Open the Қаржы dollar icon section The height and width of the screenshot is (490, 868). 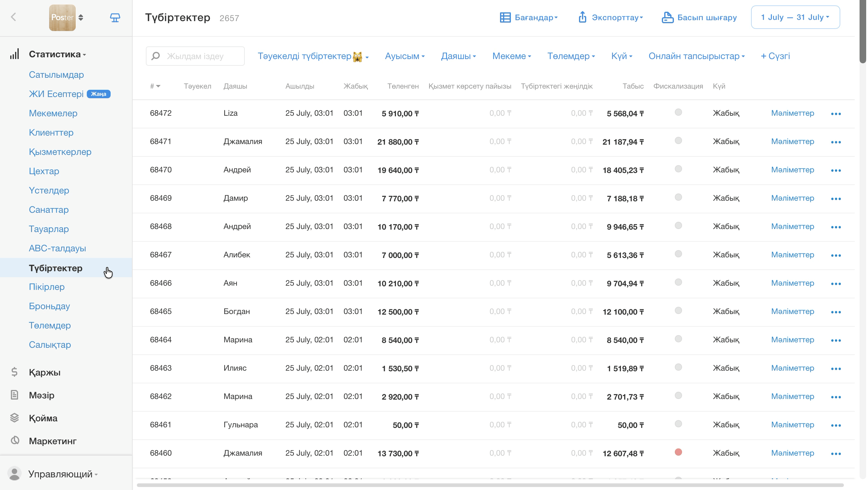point(14,372)
